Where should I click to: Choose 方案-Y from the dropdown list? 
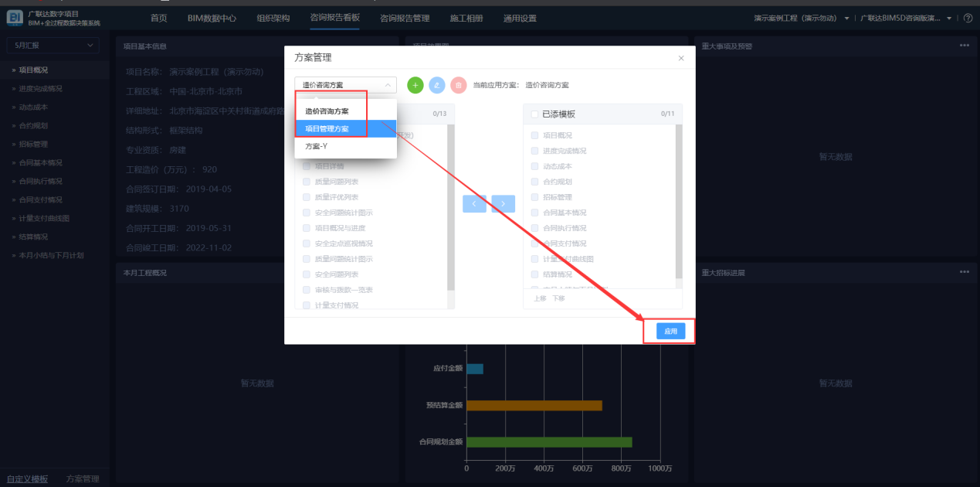pos(346,145)
